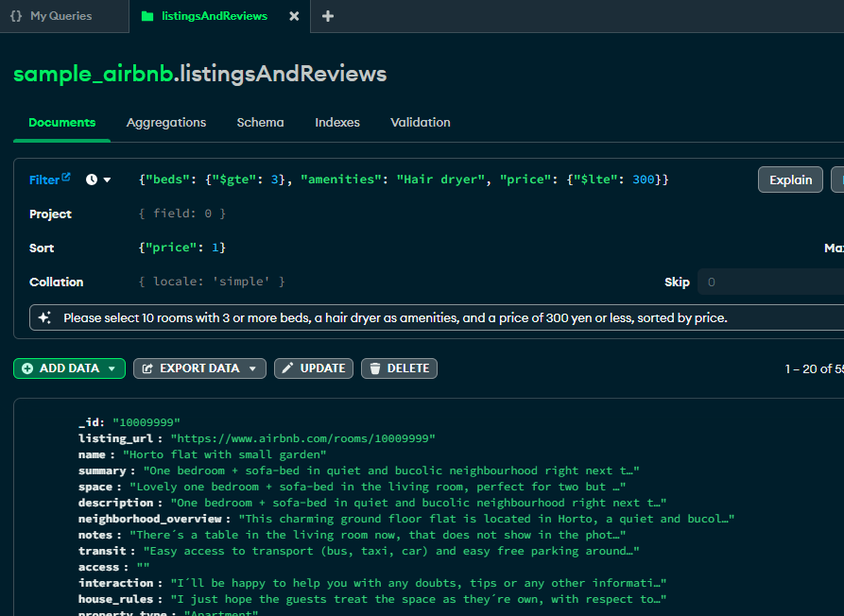
Task: Click the interaction field value
Action: tap(419, 583)
